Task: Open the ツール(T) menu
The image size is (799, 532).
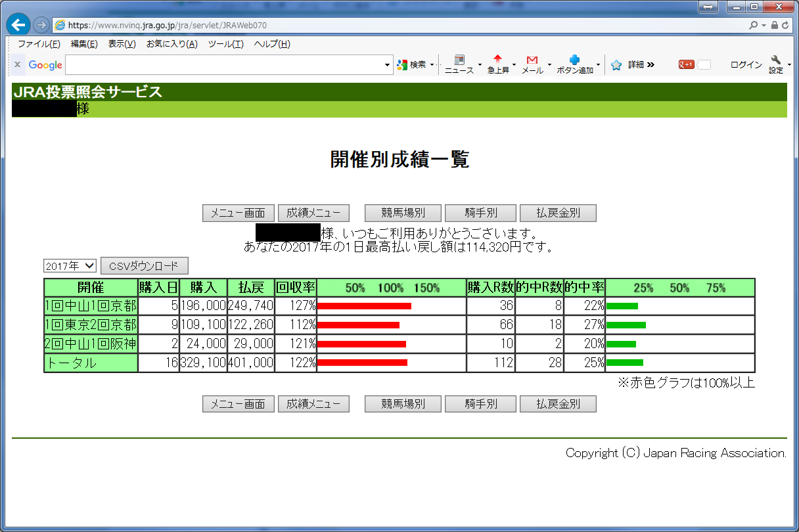Action: tap(226, 44)
